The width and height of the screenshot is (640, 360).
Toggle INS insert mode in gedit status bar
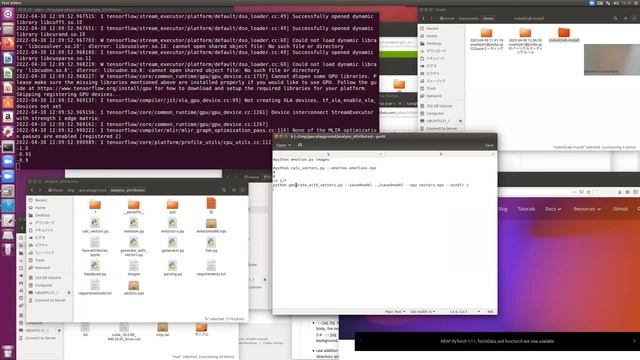pos(490,311)
